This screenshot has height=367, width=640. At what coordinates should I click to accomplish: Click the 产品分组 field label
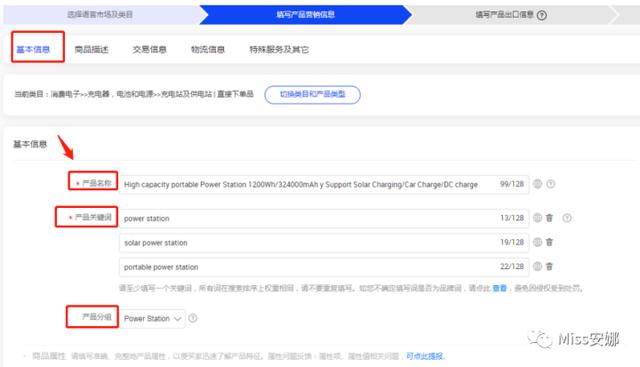(x=97, y=316)
